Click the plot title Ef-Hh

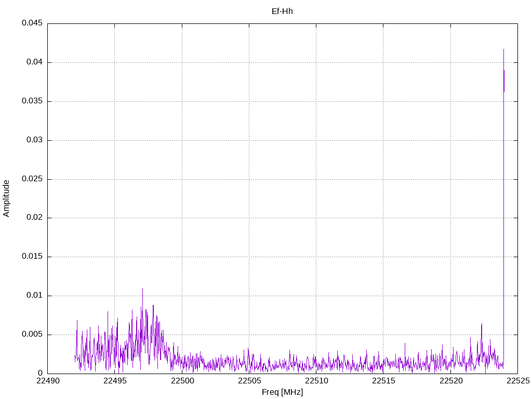282,11
